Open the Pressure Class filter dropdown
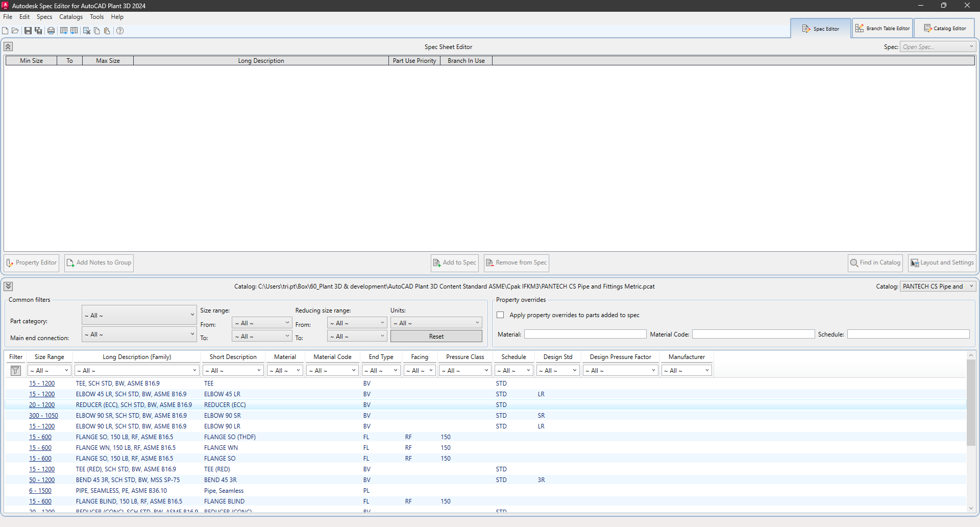Screen dimensions: 980x527 [465, 371]
